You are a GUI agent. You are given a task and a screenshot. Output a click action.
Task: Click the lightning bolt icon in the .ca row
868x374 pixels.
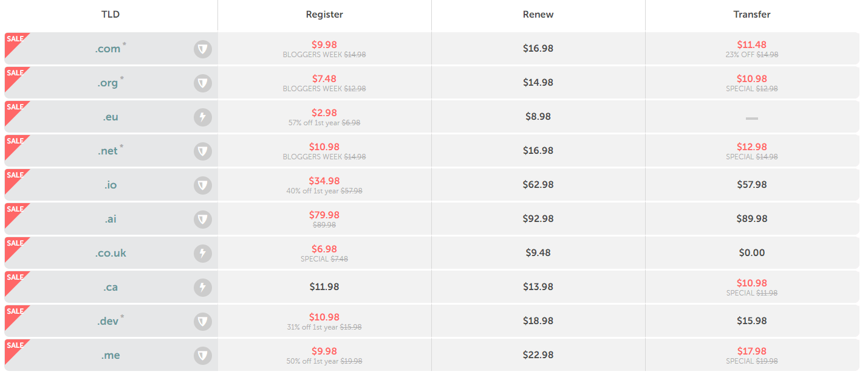tap(203, 287)
